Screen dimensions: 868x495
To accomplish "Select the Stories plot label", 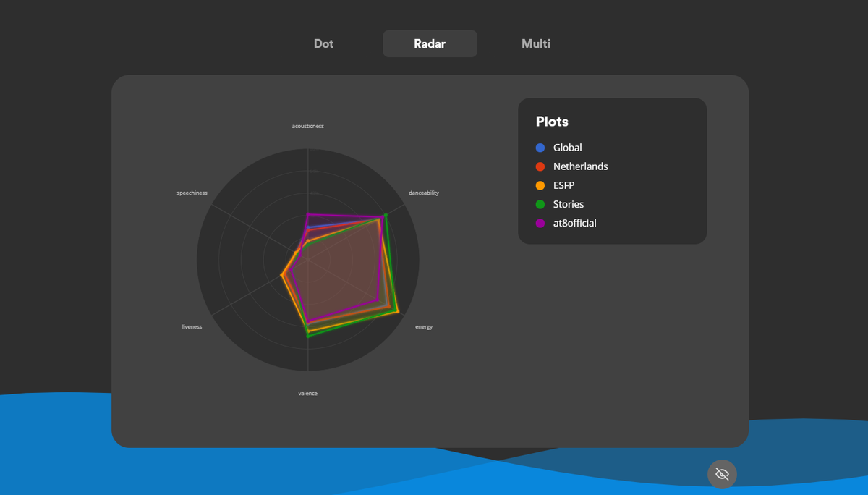I will (569, 204).
